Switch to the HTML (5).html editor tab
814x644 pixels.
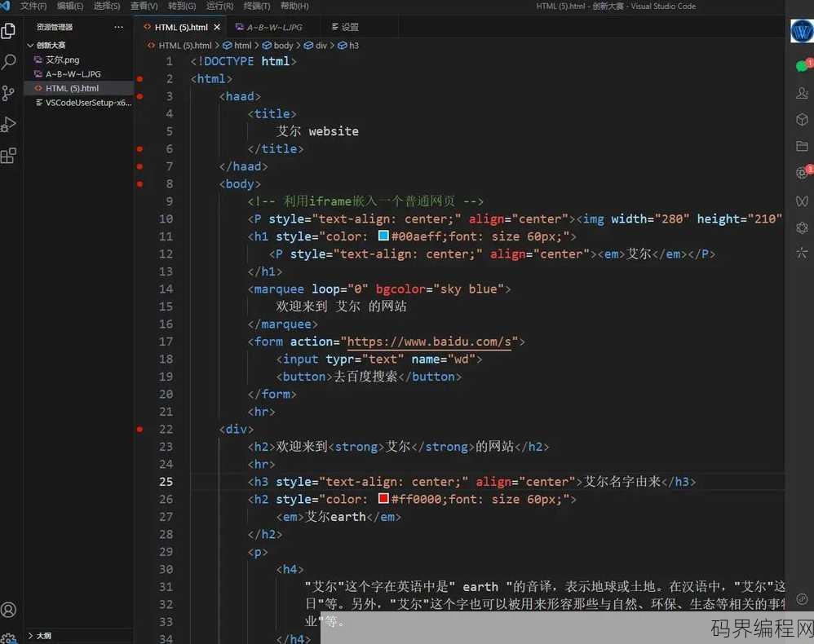[x=180, y=27]
